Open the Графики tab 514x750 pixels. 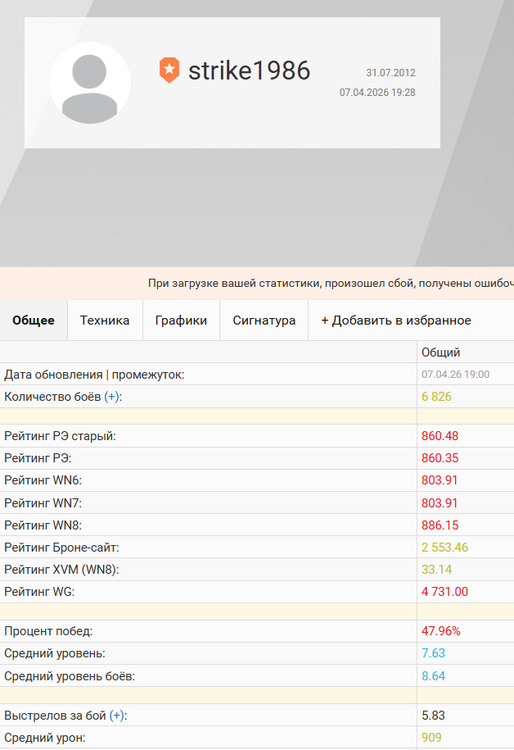click(x=181, y=320)
